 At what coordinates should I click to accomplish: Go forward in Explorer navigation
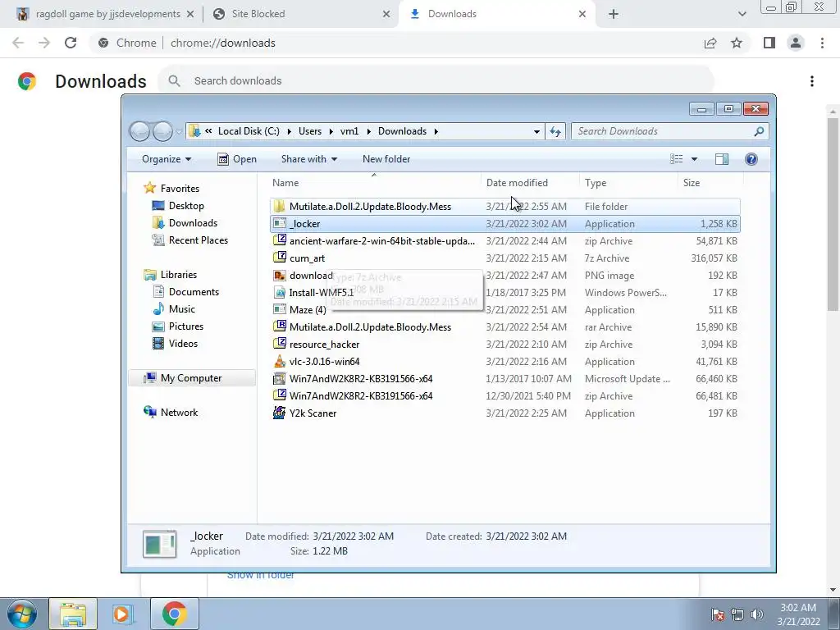click(163, 131)
